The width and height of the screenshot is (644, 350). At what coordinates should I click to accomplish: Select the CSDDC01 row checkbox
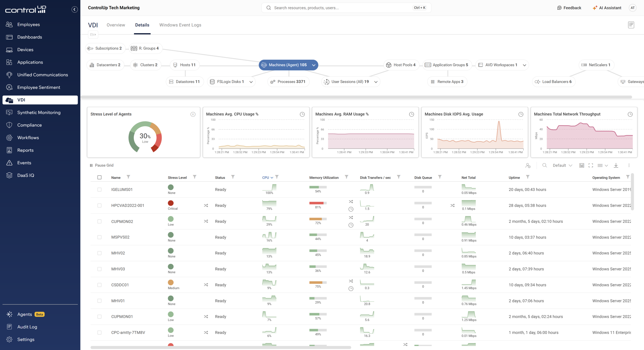click(99, 285)
